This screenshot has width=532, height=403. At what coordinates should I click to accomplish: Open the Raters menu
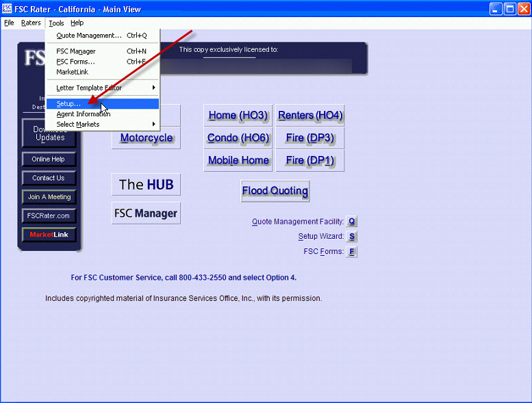pyautogui.click(x=31, y=23)
